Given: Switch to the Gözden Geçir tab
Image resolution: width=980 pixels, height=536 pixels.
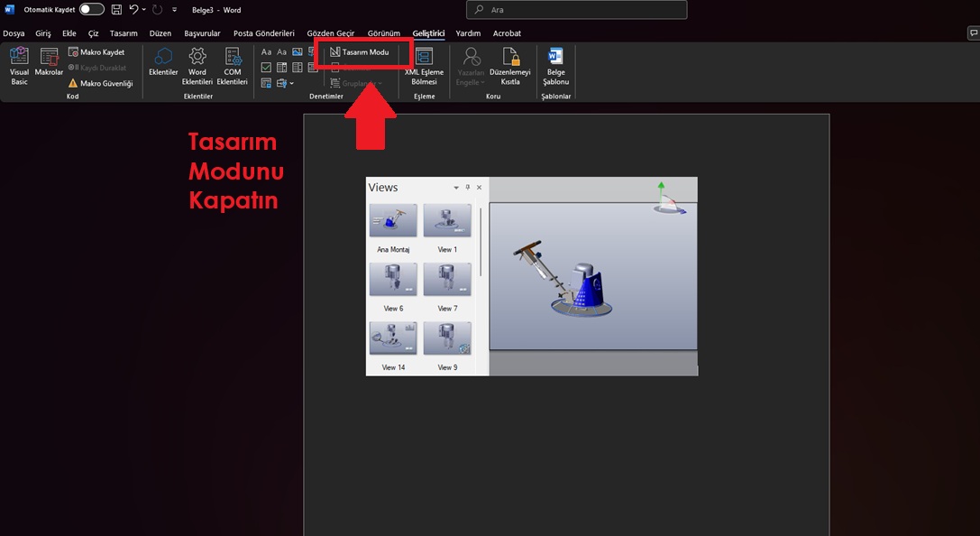Looking at the screenshot, I should click(330, 33).
